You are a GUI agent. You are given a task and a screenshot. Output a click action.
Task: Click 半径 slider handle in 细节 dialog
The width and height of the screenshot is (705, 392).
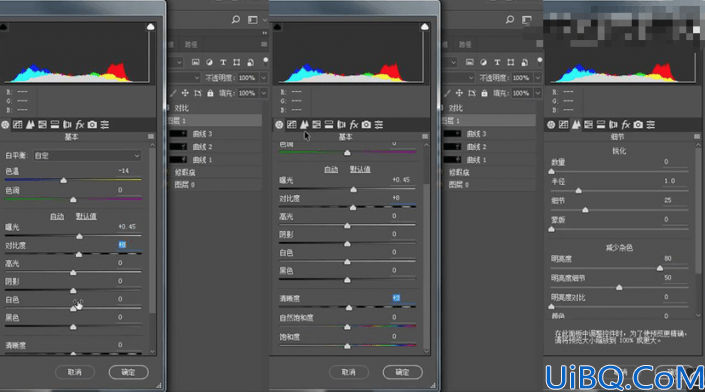[x=579, y=191]
